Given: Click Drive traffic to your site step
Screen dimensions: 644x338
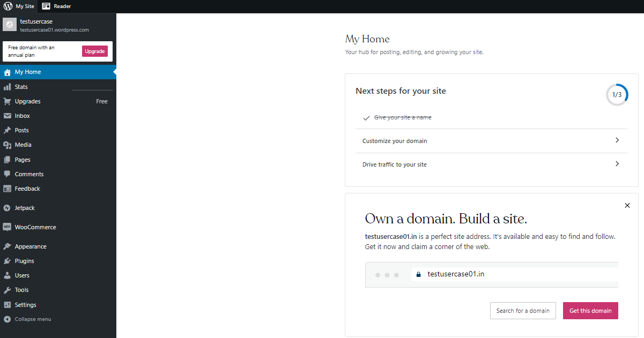Looking at the screenshot, I should [492, 164].
